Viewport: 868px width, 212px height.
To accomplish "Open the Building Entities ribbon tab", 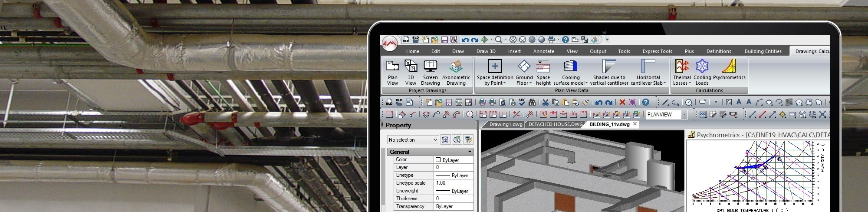I will pyautogui.click(x=763, y=51).
